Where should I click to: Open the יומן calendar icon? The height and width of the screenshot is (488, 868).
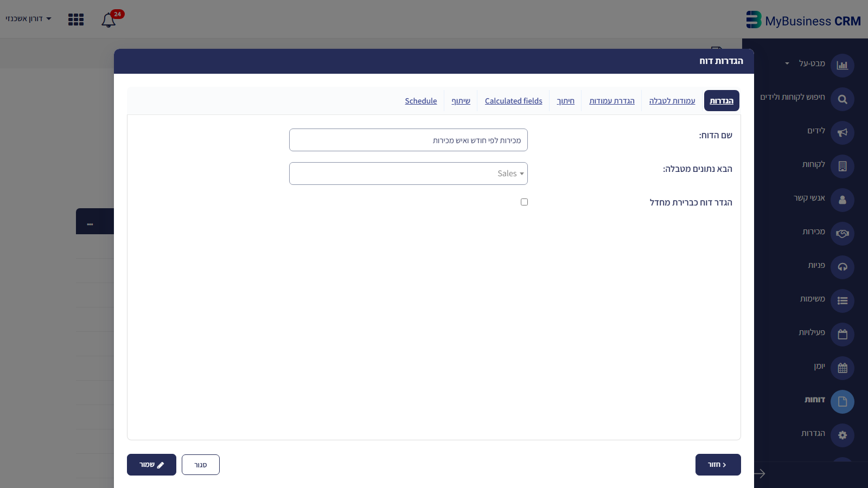pos(842,368)
